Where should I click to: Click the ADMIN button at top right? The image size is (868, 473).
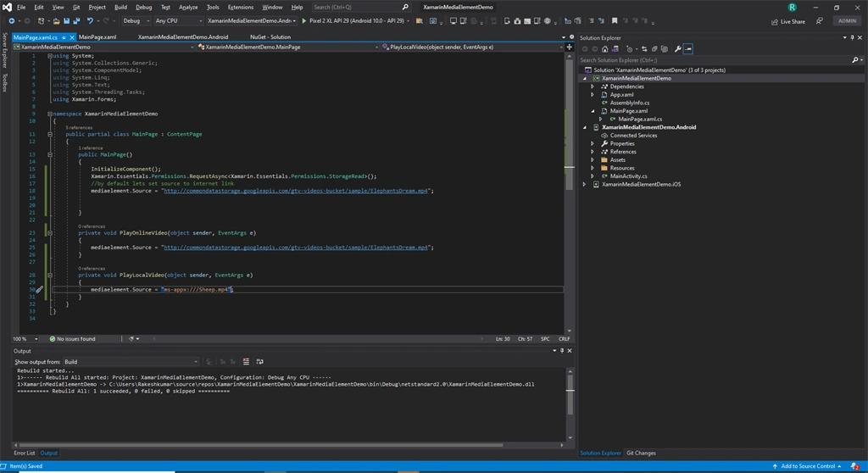tap(847, 21)
